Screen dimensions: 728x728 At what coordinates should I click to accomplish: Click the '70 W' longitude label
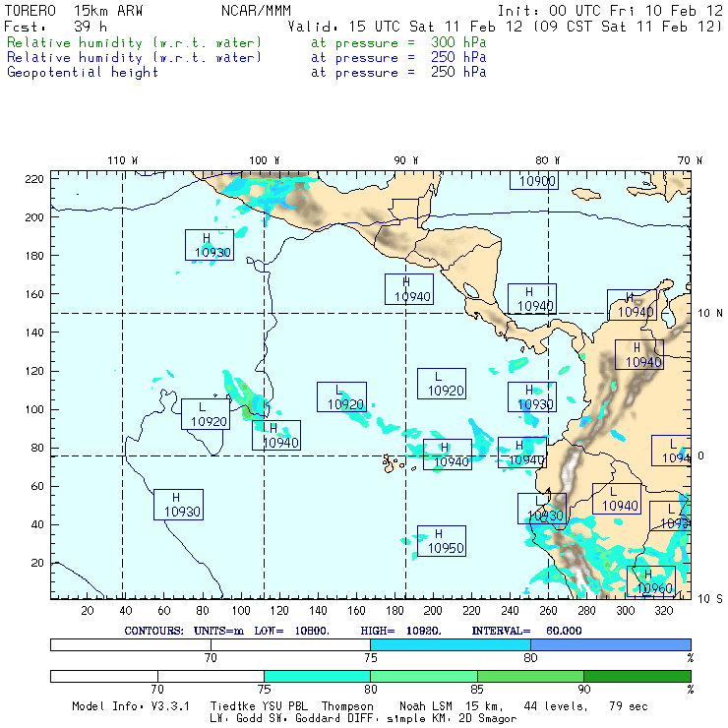[x=690, y=160]
